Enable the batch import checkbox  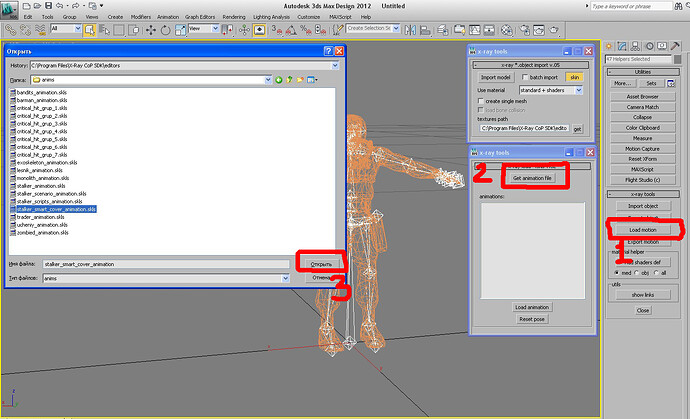(x=526, y=76)
